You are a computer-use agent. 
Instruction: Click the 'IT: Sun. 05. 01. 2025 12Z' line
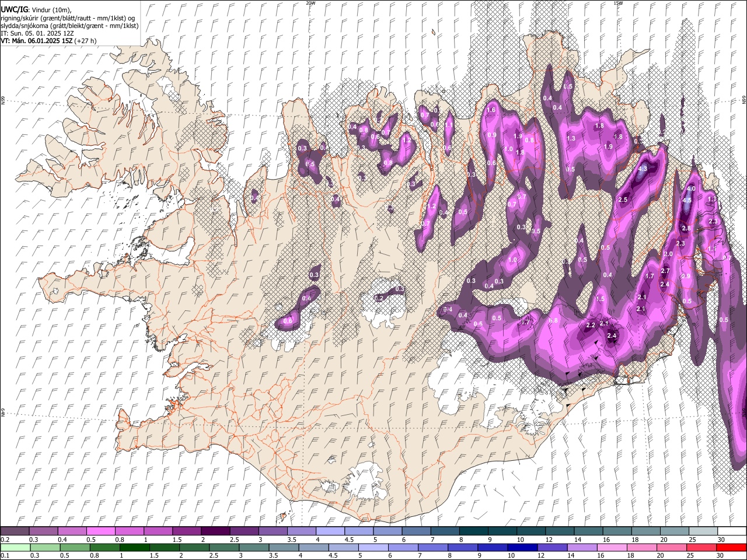tap(37, 33)
